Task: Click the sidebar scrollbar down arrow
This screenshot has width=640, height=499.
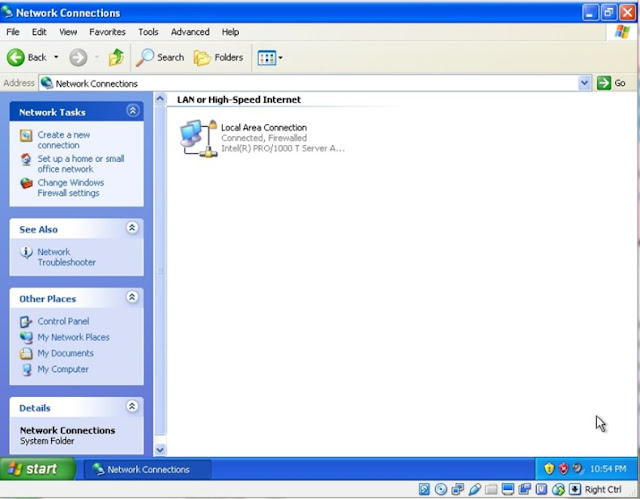Action: (160, 450)
